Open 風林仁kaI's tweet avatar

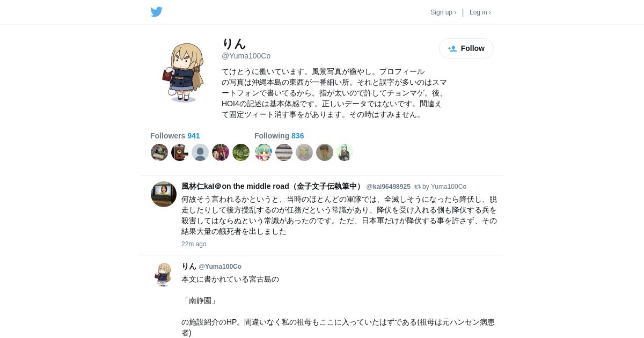pos(164,194)
